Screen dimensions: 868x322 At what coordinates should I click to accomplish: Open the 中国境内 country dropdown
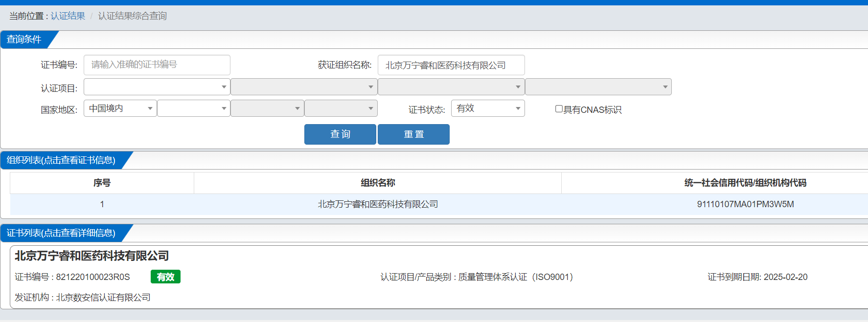120,108
